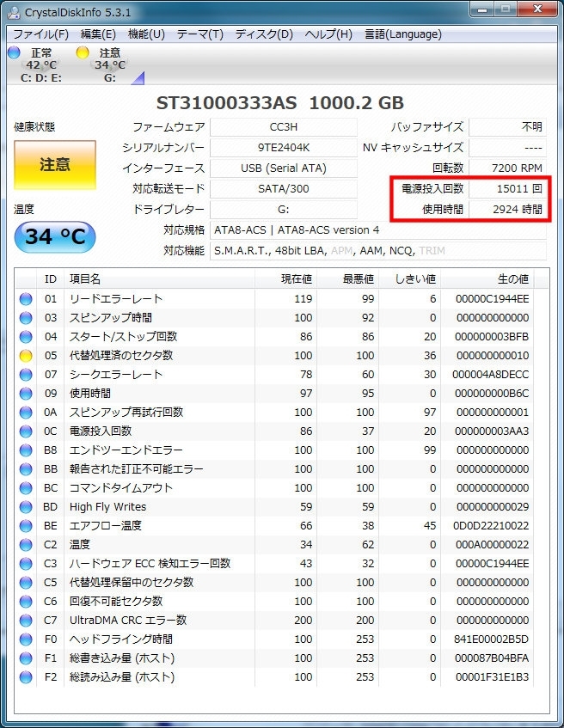Click the interface field USB (Serial ATA)

coord(284,168)
